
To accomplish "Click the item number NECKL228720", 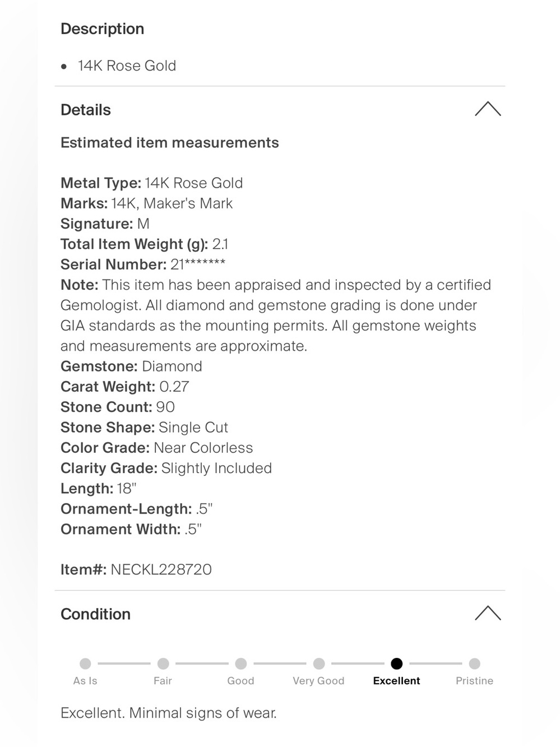I will pyautogui.click(x=161, y=570).
